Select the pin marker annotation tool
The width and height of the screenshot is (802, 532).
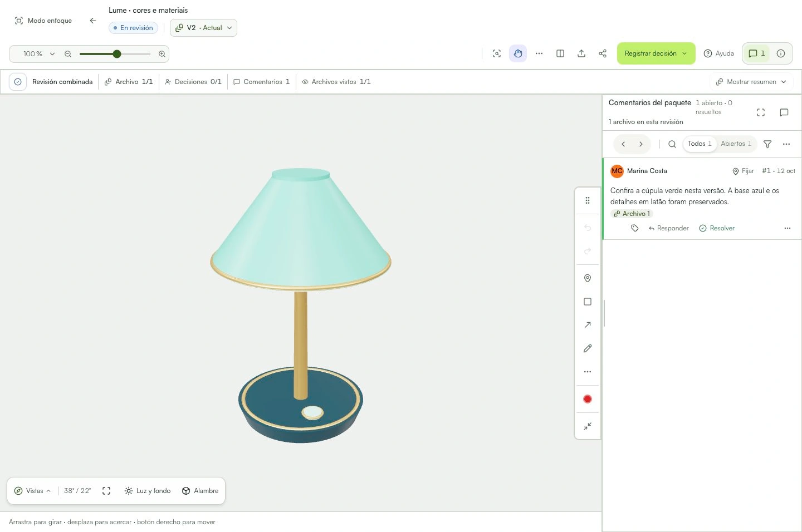(588, 278)
